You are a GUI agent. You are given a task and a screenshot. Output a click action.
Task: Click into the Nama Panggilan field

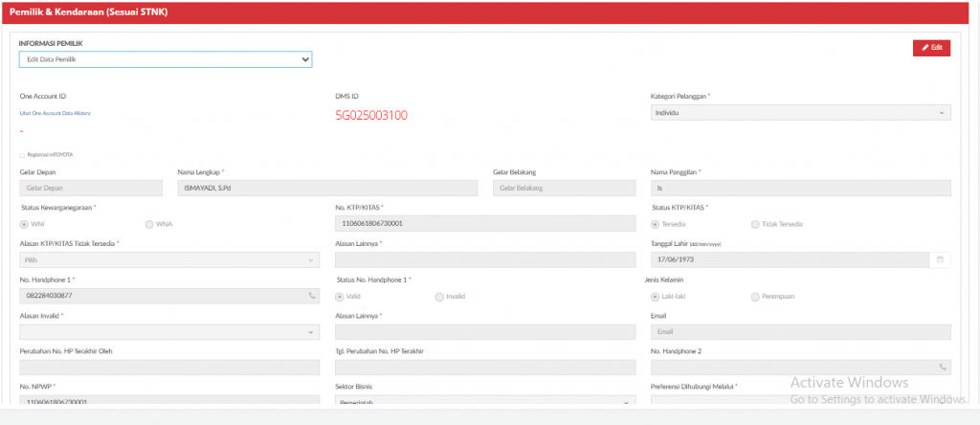(x=800, y=188)
